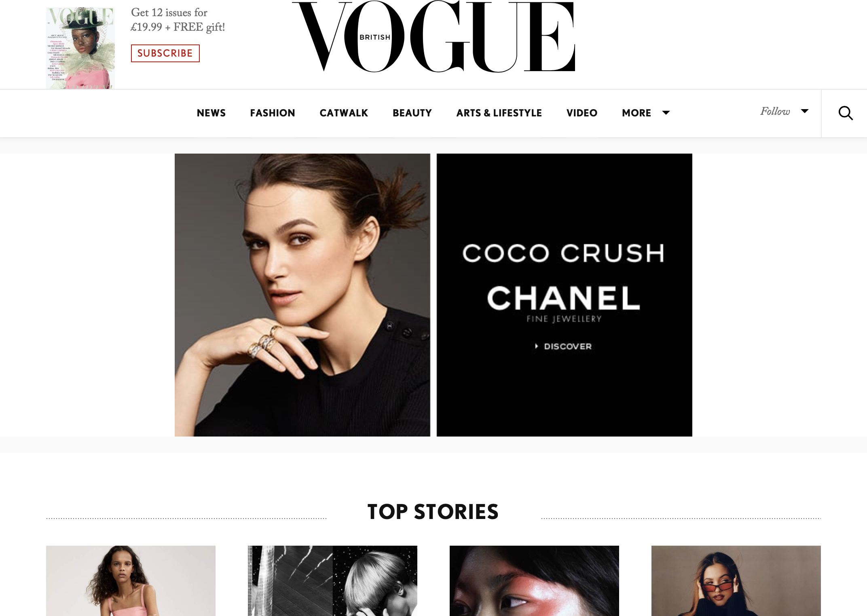Click the Vogue magazine cover thumbnail
This screenshot has height=616, width=867.
click(x=80, y=48)
